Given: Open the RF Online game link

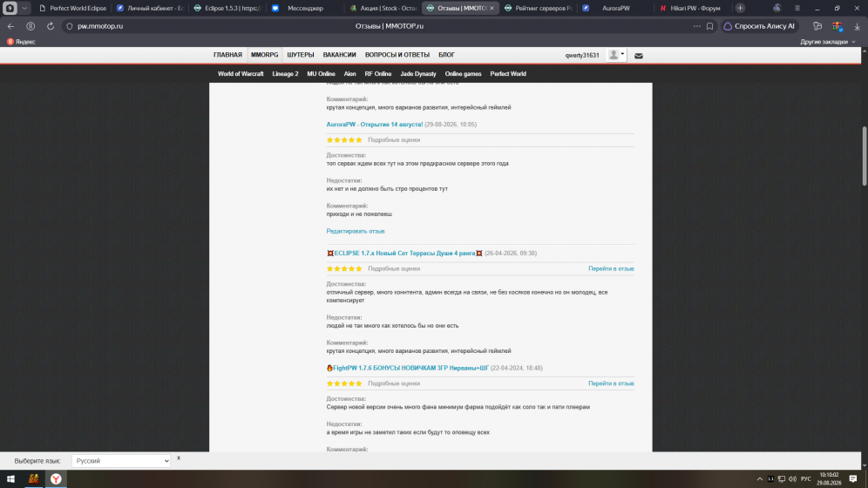Looking at the screenshot, I should coord(378,73).
